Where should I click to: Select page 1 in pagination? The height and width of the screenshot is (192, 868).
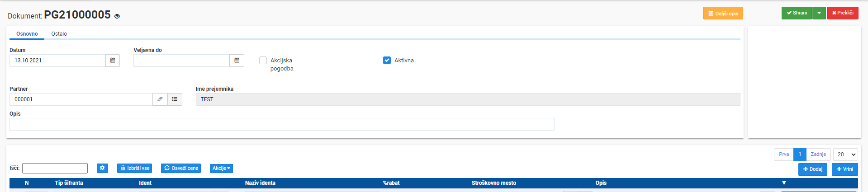tap(800, 155)
